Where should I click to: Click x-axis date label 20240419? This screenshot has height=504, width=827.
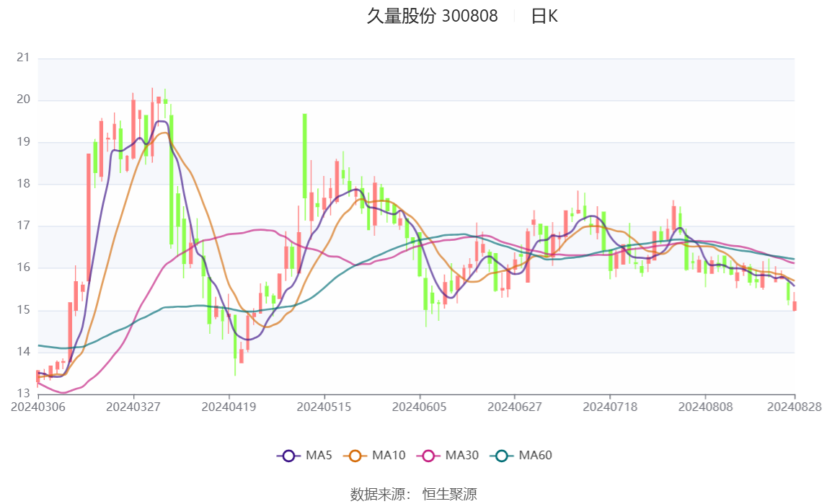point(229,407)
